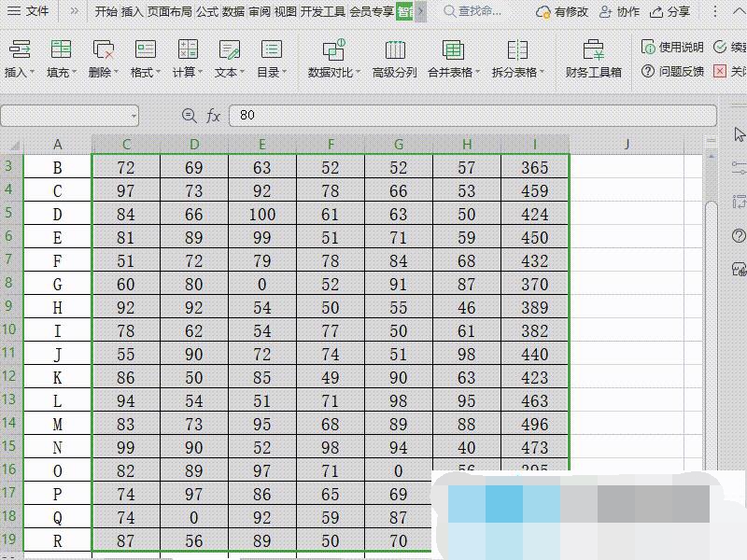Image resolution: width=747 pixels, height=560 pixels.
Task: Open the 文件 file menu
Action: pyautogui.click(x=28, y=11)
